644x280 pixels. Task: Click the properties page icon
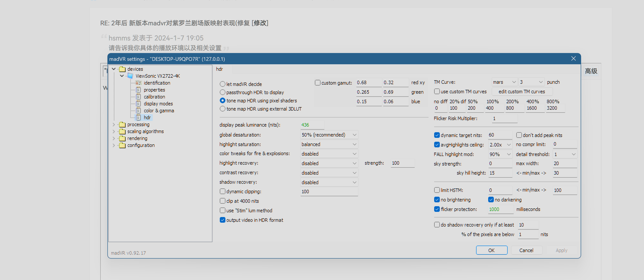[139, 90]
